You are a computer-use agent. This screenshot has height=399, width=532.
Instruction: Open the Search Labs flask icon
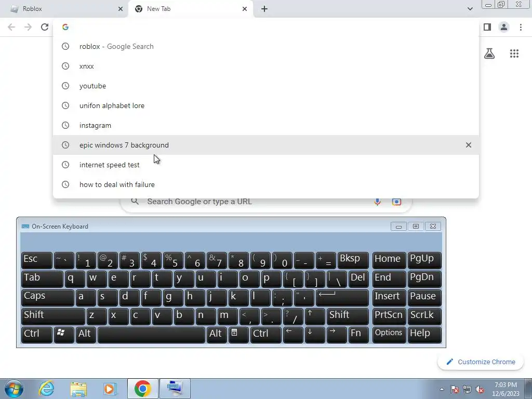point(489,54)
